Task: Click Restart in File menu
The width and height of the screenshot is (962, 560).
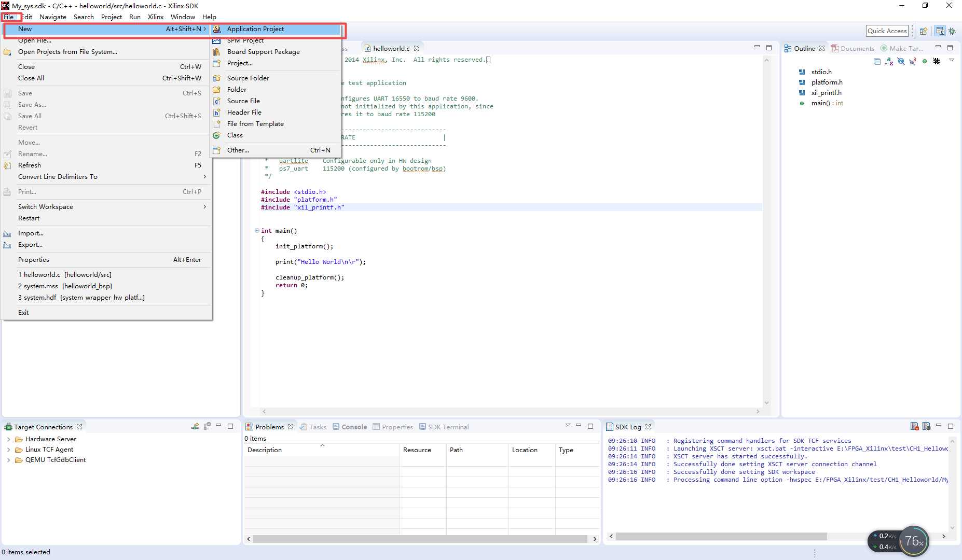Action: coord(106,218)
